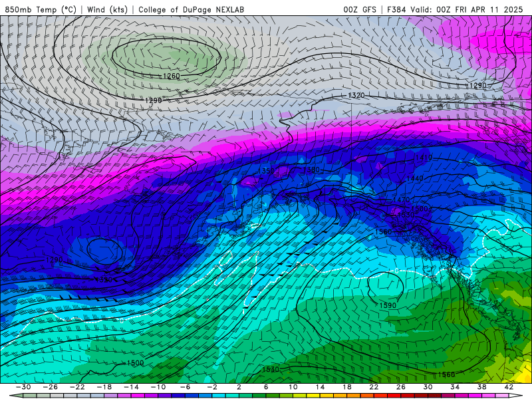The height and width of the screenshot is (399, 532).
Task: Click the 'Wind (kts)' header label
Action: pyautogui.click(x=107, y=9)
